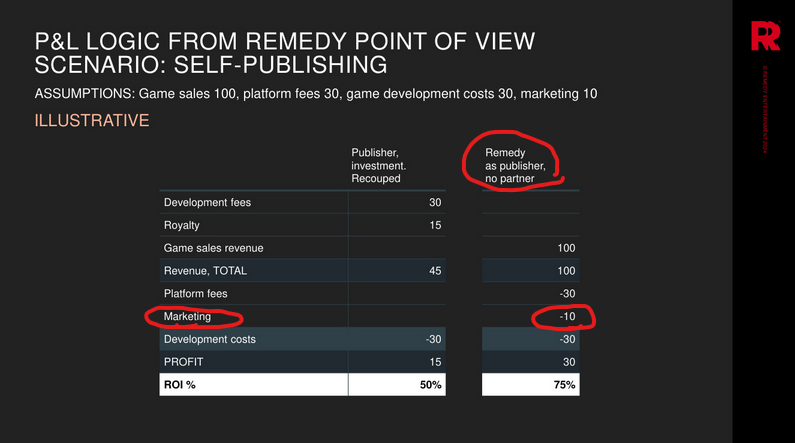Select the 'ROI %' row label
795x443 pixels.
pos(179,385)
